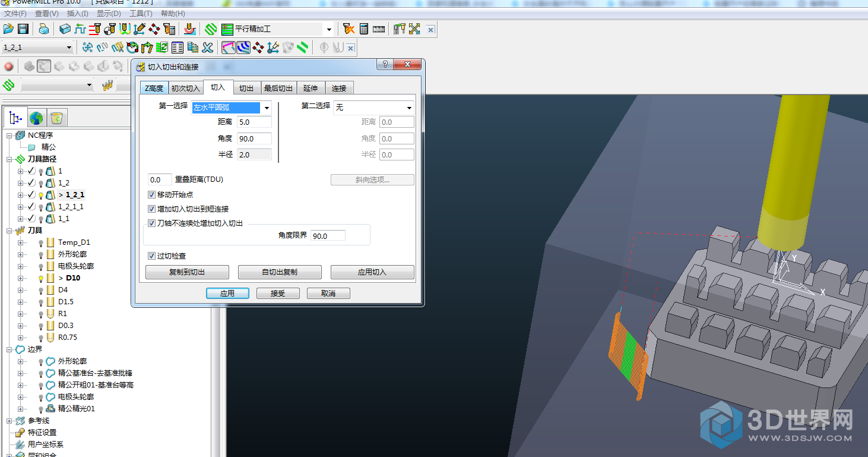
Task: Click the toolpath verification icon with star
Action: [349, 29]
